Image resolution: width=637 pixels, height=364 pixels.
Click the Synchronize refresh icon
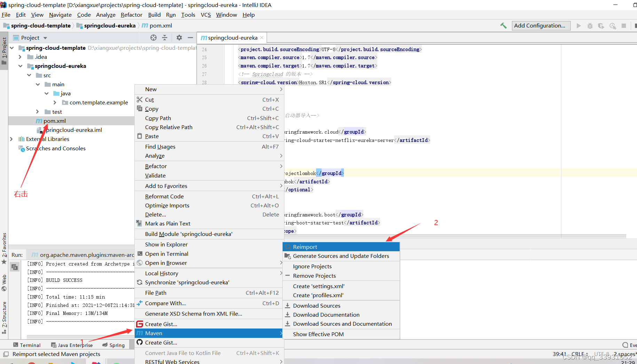140,282
